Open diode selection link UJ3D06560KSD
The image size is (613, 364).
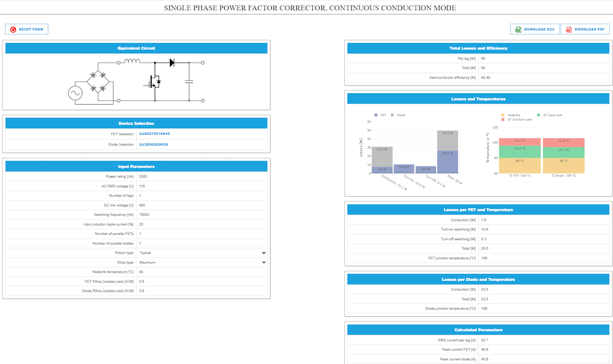coord(154,144)
